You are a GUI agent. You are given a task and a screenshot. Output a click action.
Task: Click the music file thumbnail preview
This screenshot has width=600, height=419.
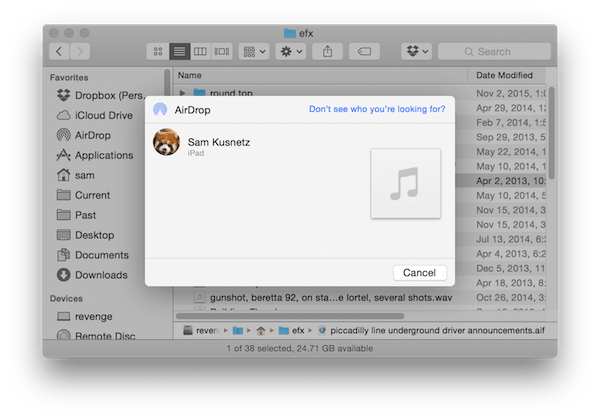pyautogui.click(x=405, y=183)
